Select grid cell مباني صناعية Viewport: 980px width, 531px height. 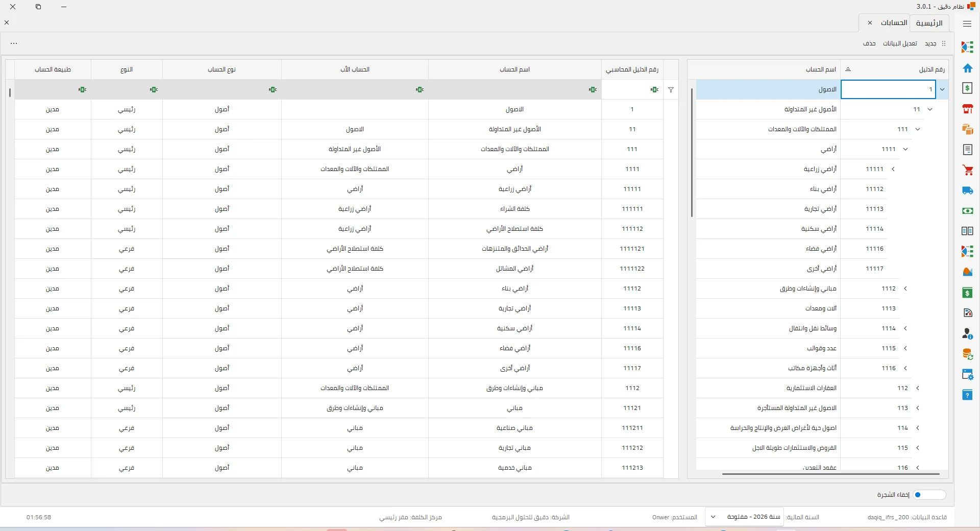[x=514, y=428]
